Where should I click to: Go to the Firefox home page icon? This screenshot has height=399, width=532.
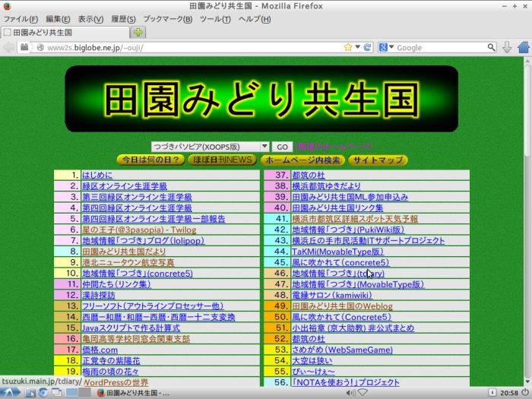pos(524,47)
